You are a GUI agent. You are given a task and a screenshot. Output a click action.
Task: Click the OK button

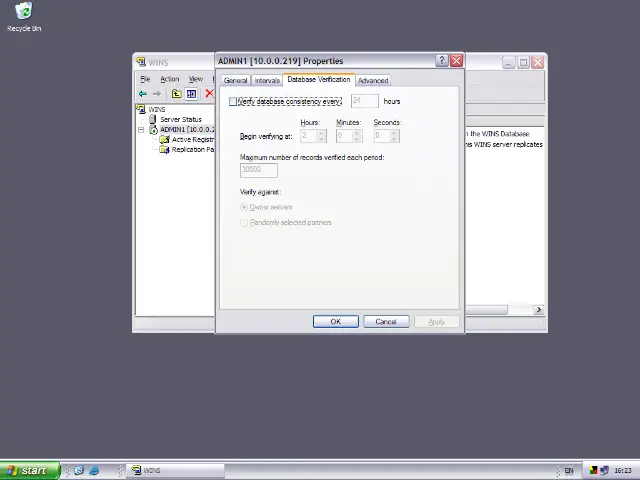tap(335, 321)
